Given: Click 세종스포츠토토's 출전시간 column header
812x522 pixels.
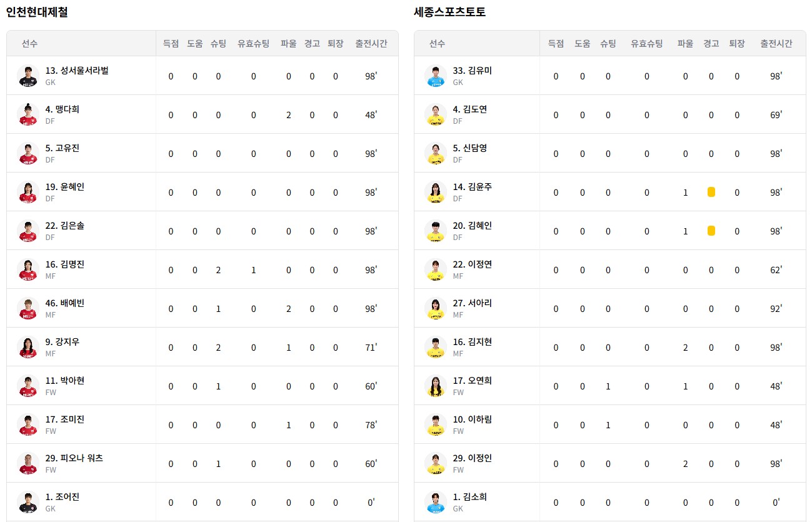Looking at the screenshot, I should pos(776,43).
